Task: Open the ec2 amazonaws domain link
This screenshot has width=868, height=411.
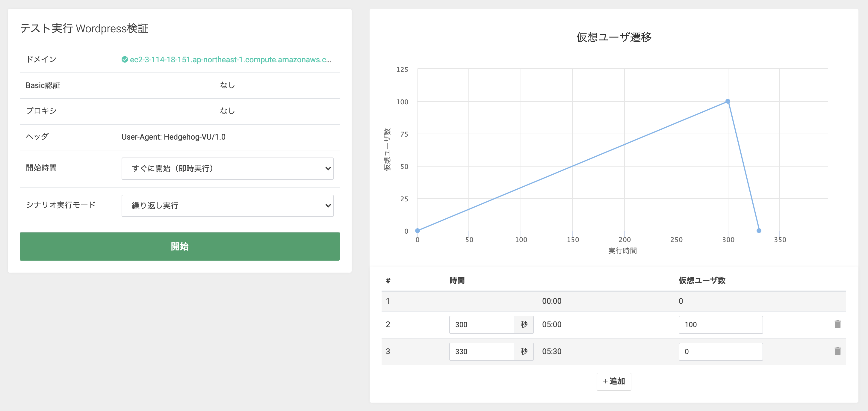Action: click(x=230, y=60)
